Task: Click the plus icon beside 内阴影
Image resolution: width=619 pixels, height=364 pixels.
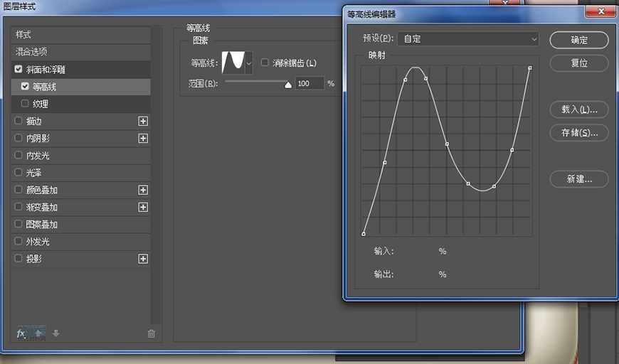Action: [x=143, y=139]
